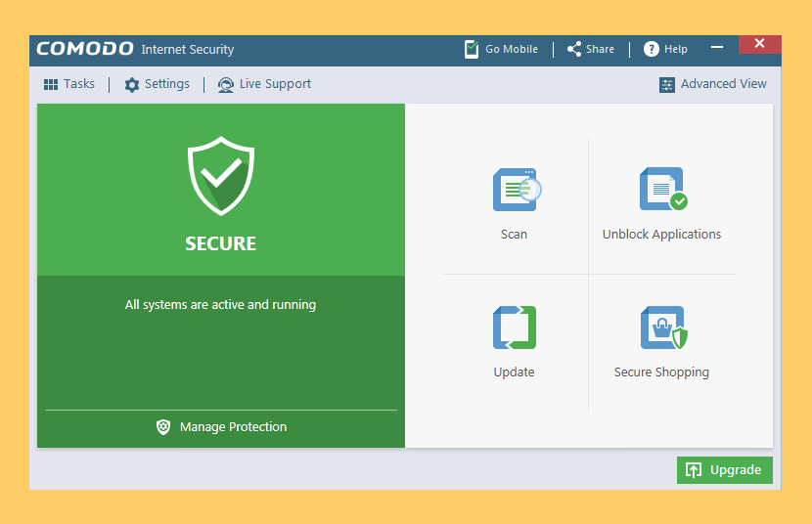Image resolution: width=812 pixels, height=524 pixels.
Task: Click the Update arrows icon
Action: click(x=515, y=327)
